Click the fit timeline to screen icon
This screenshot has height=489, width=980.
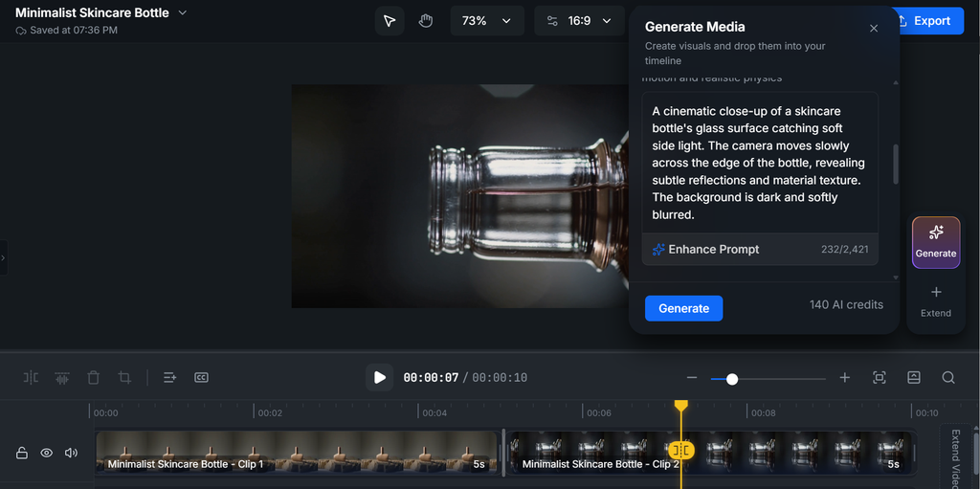pyautogui.click(x=880, y=378)
